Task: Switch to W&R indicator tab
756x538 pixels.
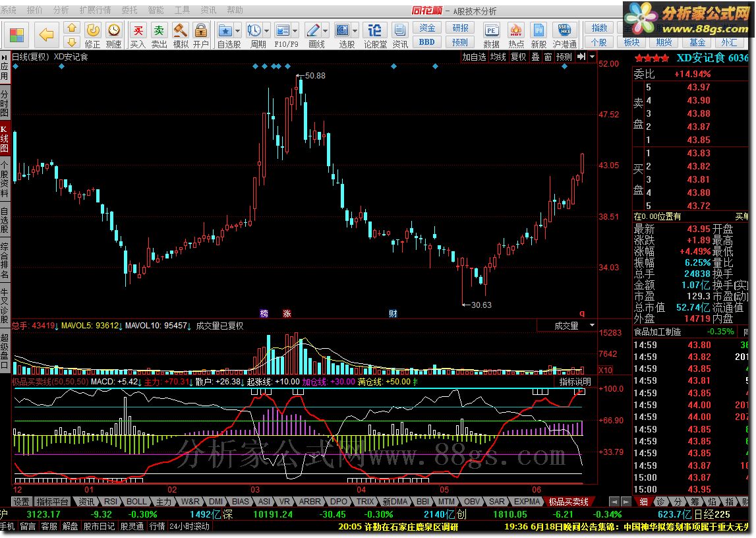Action: point(190,501)
